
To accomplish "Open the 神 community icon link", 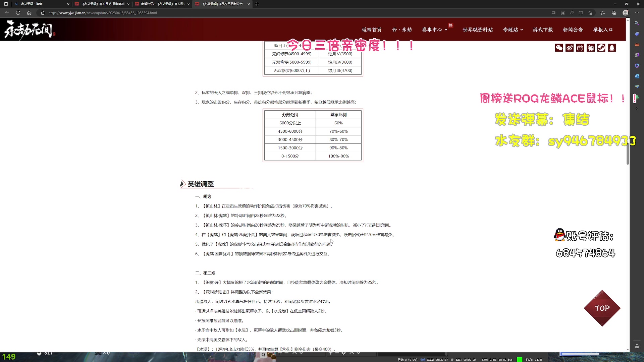I will coord(591,48).
